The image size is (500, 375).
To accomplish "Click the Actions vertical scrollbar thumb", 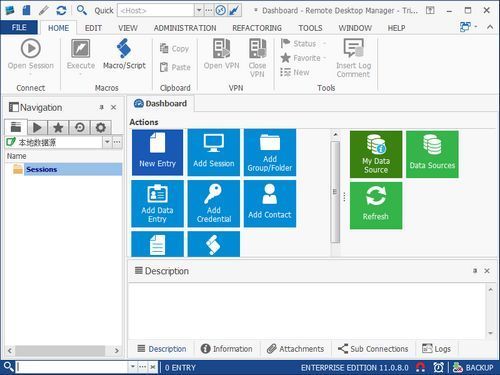I will (335, 192).
